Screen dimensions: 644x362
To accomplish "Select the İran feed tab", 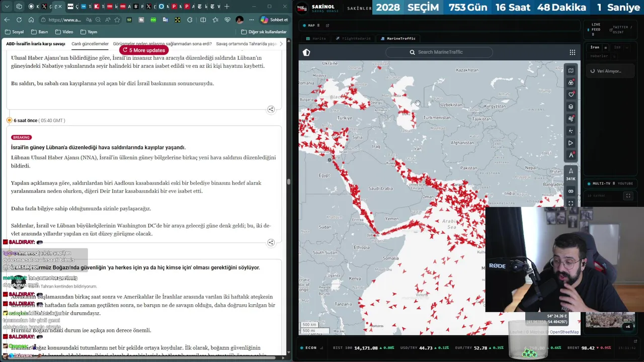I will (595, 47).
